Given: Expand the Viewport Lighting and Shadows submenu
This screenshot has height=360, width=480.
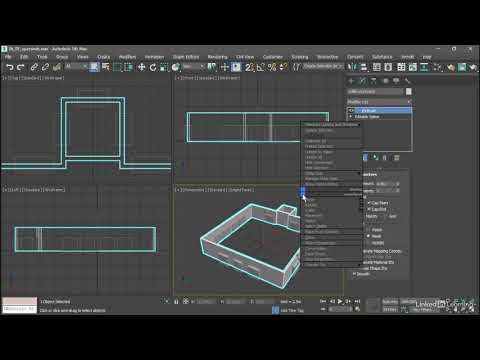Looking at the screenshot, I should [331, 124].
